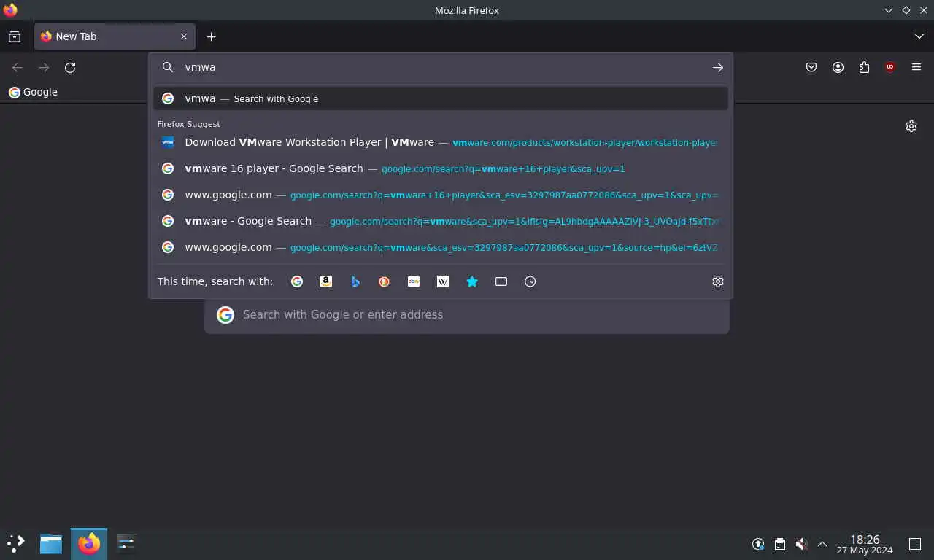Open KDE application launcher
The height and width of the screenshot is (560, 934).
tap(16, 543)
